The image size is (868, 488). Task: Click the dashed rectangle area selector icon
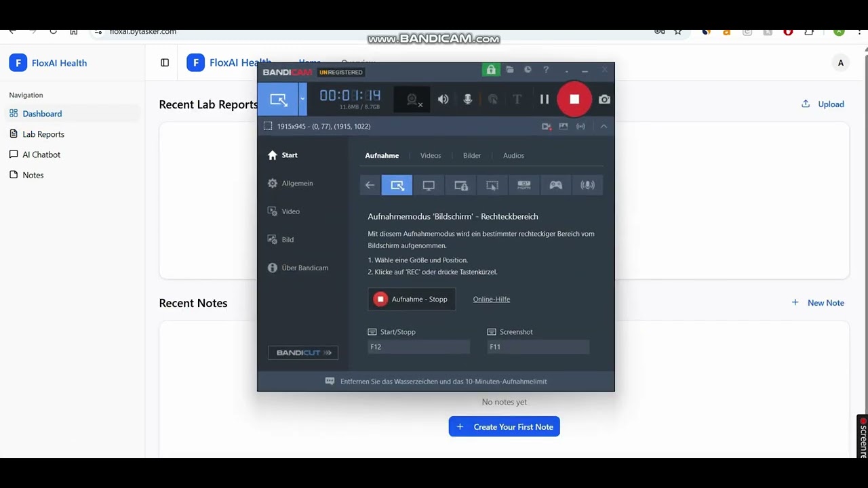267,126
